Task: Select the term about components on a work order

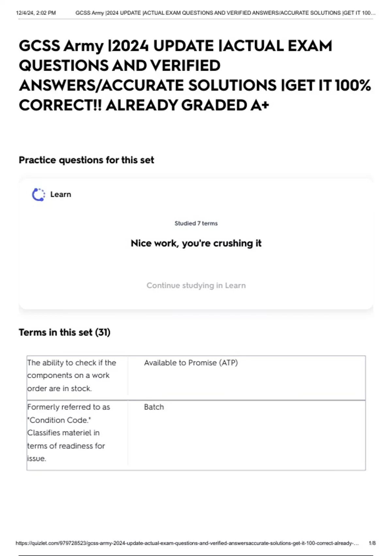Action: coord(72,375)
